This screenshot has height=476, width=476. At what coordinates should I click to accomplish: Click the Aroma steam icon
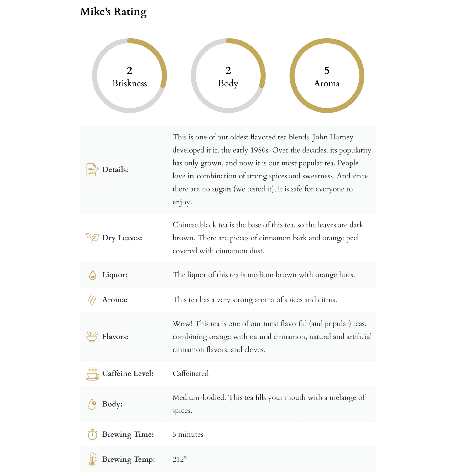[92, 300]
